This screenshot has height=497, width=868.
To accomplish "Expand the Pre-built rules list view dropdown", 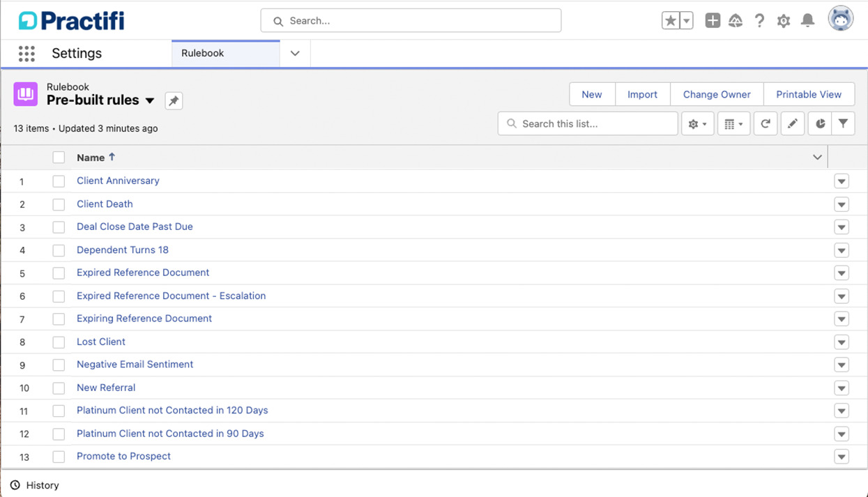I will click(x=150, y=101).
